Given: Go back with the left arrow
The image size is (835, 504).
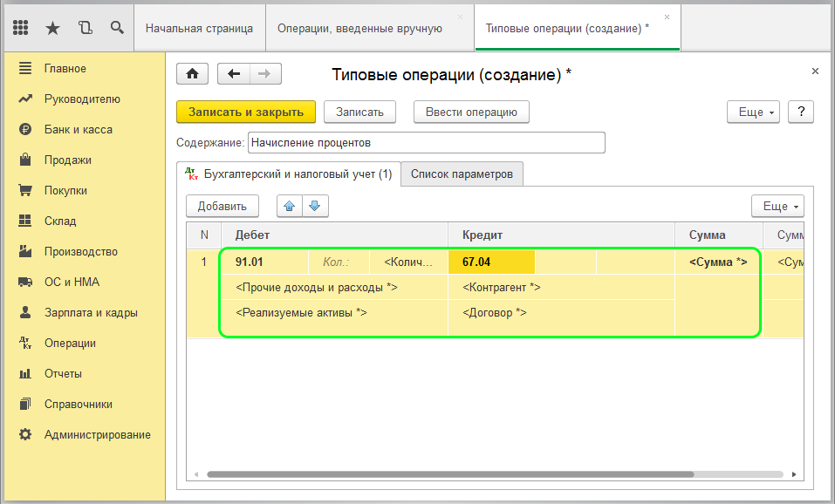Looking at the screenshot, I should (x=233, y=74).
